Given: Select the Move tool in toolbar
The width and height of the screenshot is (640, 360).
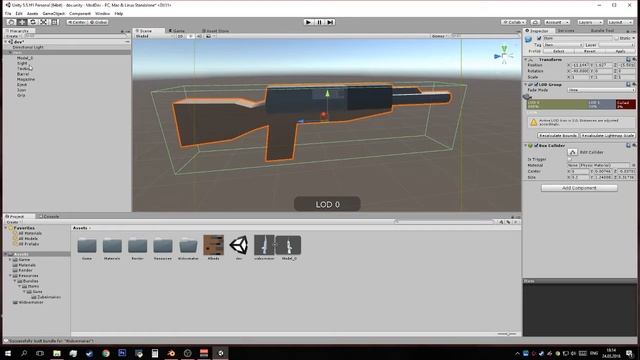Looking at the screenshot, I should [x=22, y=22].
